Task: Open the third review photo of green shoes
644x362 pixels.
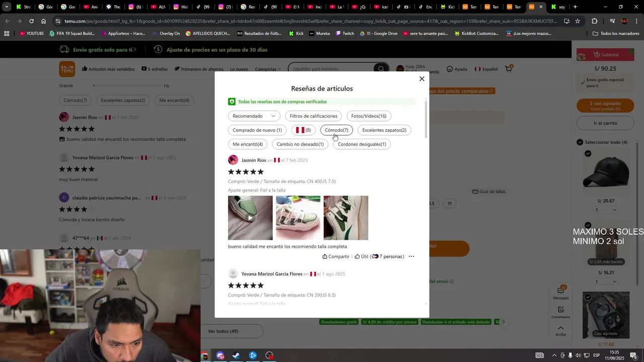Action: tap(346, 218)
